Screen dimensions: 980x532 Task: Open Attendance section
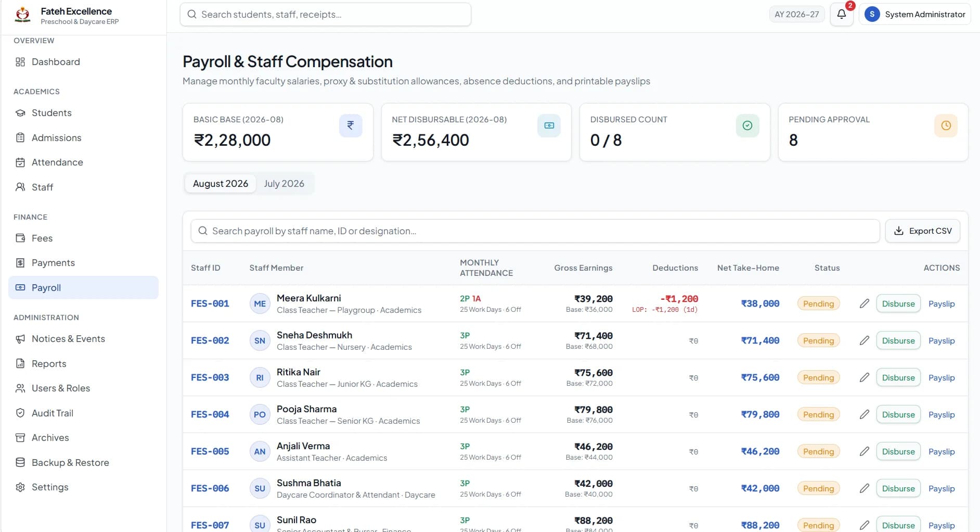point(83,162)
